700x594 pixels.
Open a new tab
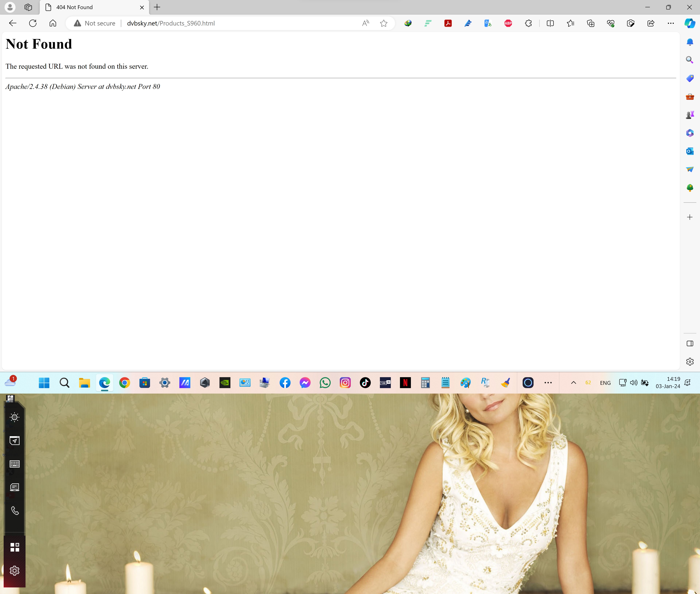coord(157,7)
